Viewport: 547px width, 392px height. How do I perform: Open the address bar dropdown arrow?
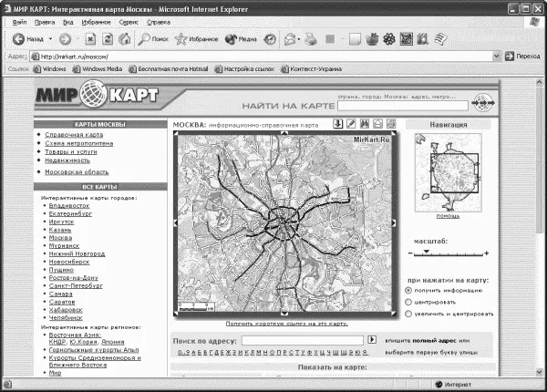pos(494,56)
